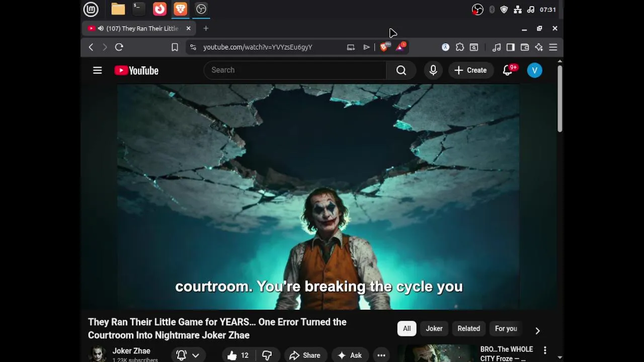The height and width of the screenshot is (362, 644).
Task: Open the Joker Zhae channel name link
Action: click(131, 351)
